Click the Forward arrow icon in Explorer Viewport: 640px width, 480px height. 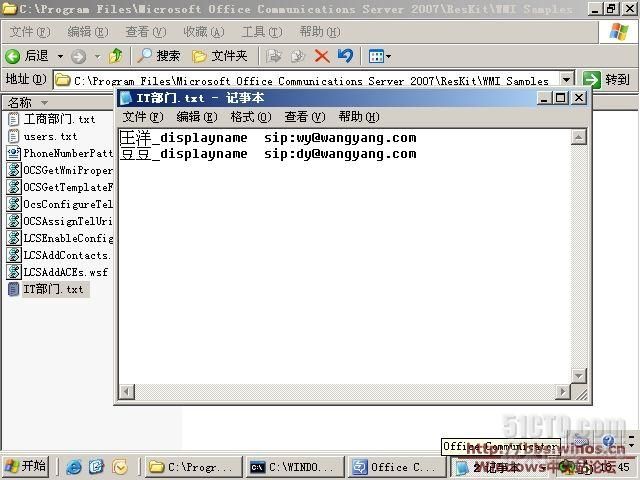78,56
